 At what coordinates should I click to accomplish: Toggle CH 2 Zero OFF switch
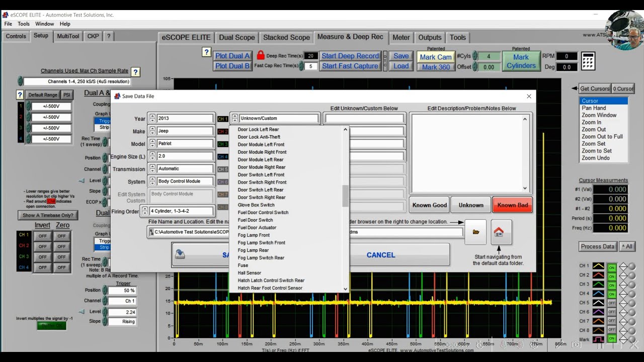click(61, 246)
